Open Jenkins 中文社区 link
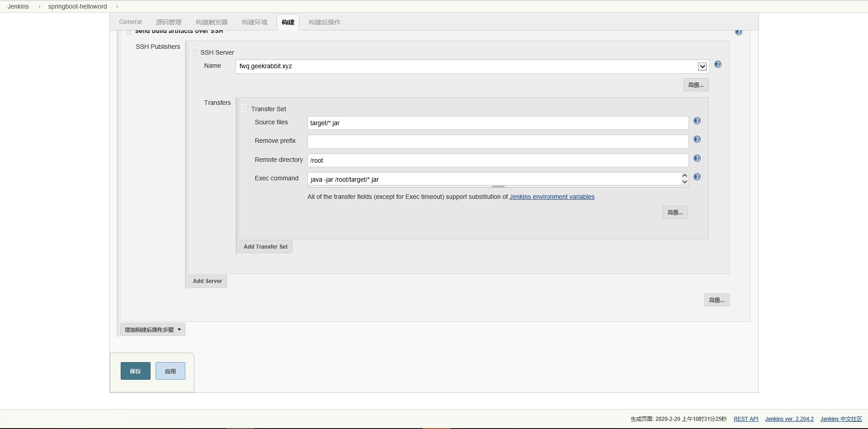The image size is (868, 429). tap(841, 419)
